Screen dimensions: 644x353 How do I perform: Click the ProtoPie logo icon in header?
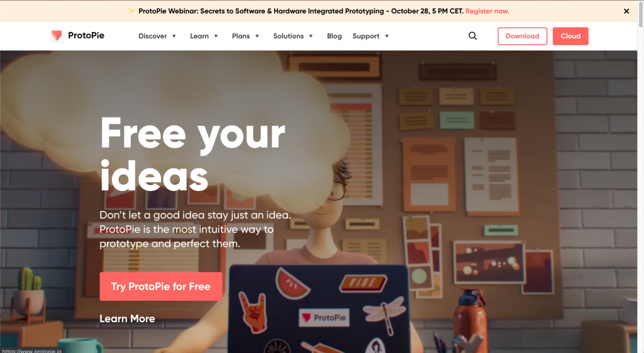coord(56,36)
